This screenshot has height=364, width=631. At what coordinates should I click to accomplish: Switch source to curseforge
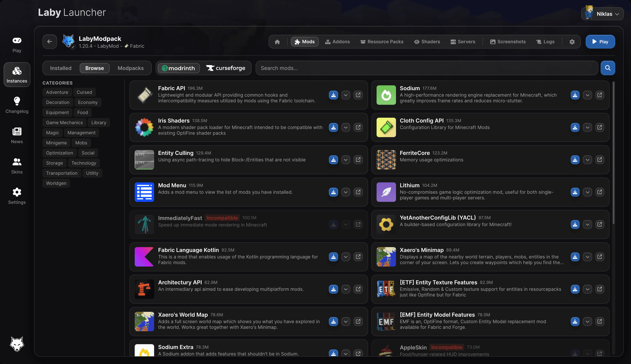click(226, 68)
